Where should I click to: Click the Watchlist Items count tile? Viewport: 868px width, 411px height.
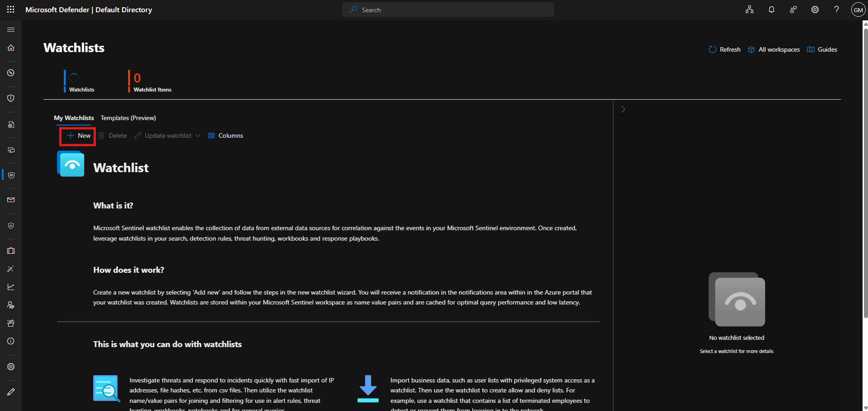click(x=150, y=81)
